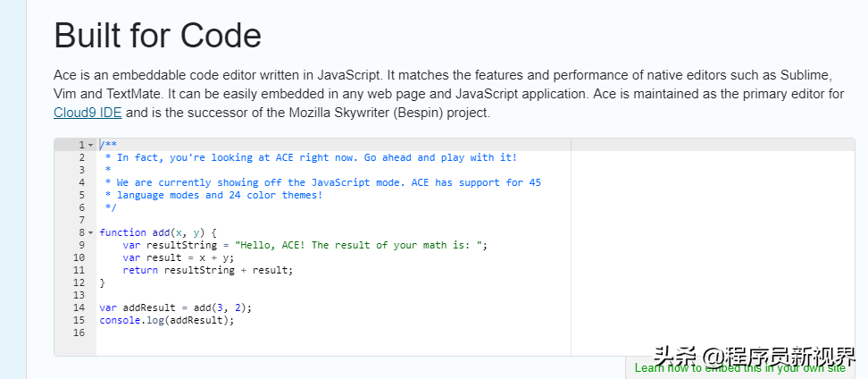The height and width of the screenshot is (379, 868).
Task: Open the Cloud9 IDE link
Action: [88, 113]
